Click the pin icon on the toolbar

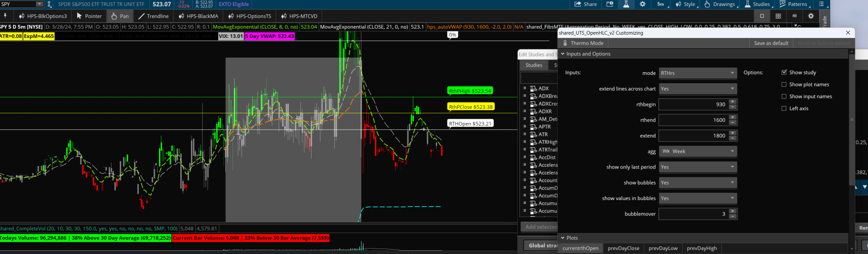coord(5,16)
